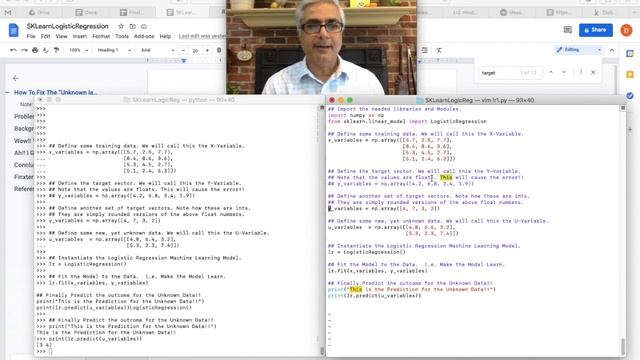
Task: Open the Calendar side panel icon
Action: click(630, 53)
